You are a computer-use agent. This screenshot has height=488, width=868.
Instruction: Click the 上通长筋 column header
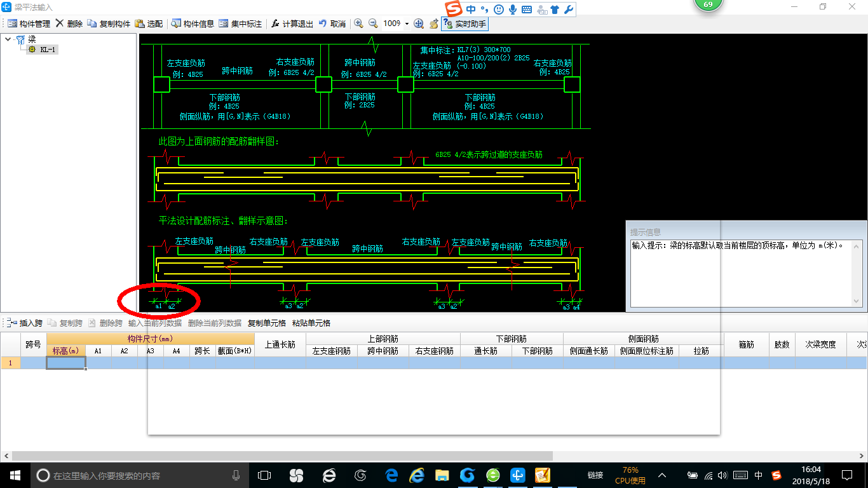[x=280, y=344]
